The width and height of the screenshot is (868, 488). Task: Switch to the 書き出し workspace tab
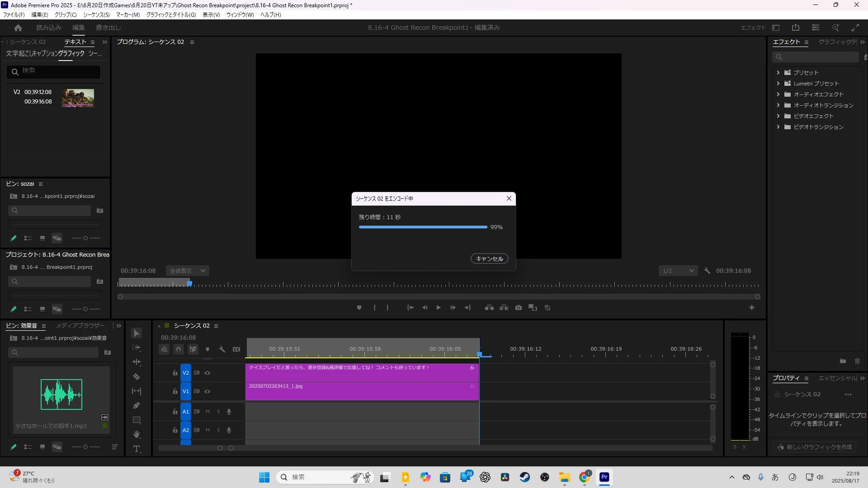point(108,28)
